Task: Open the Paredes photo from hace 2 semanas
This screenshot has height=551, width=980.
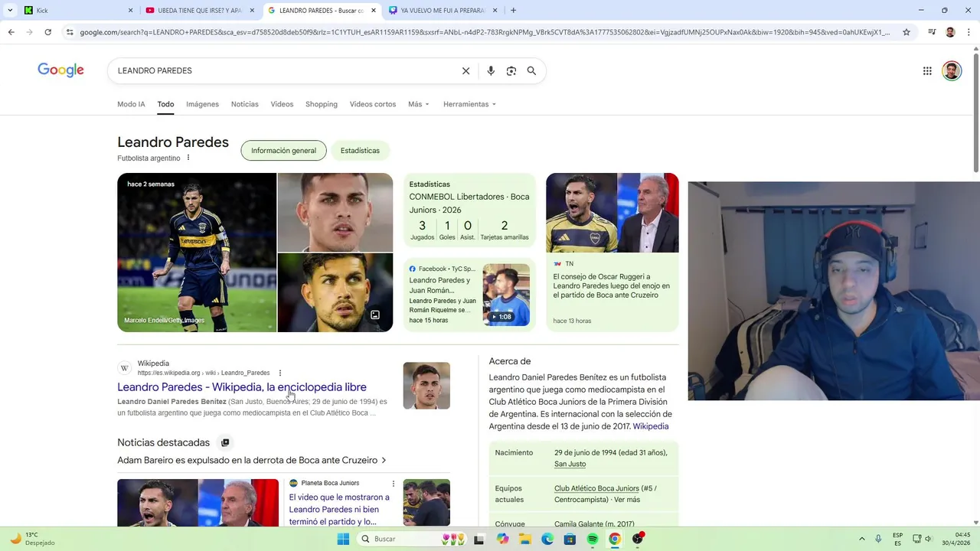Action: [x=197, y=253]
